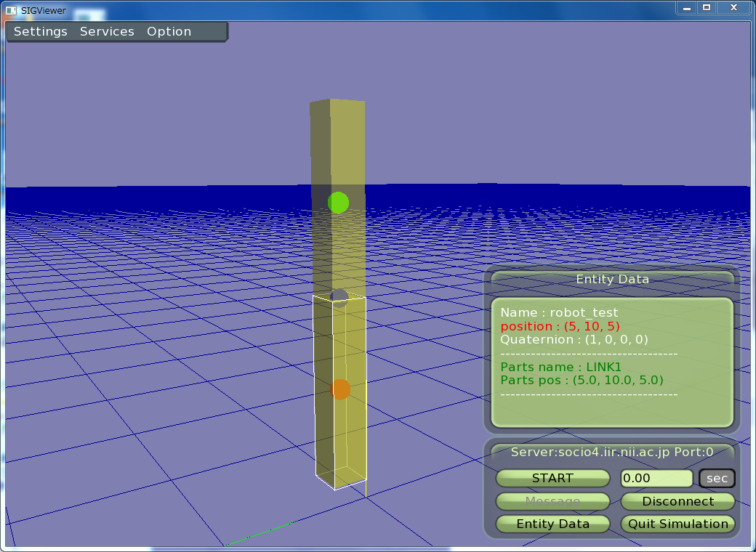Click the Disconnect button
The width and height of the screenshot is (756, 552).
pyautogui.click(x=677, y=501)
